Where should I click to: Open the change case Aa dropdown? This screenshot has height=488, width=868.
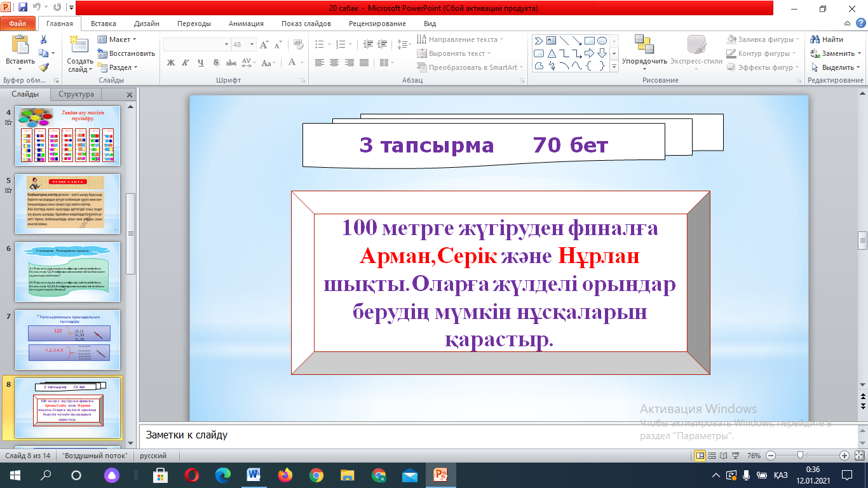(x=269, y=63)
